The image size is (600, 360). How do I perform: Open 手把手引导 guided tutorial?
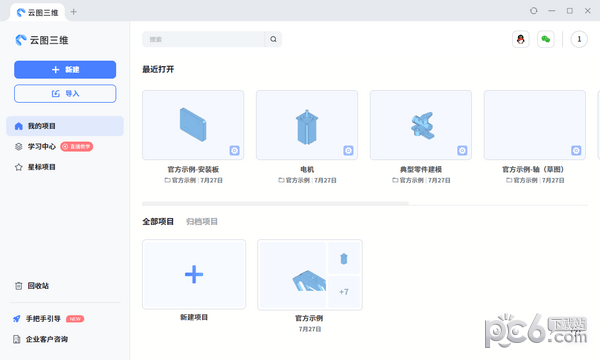43,319
